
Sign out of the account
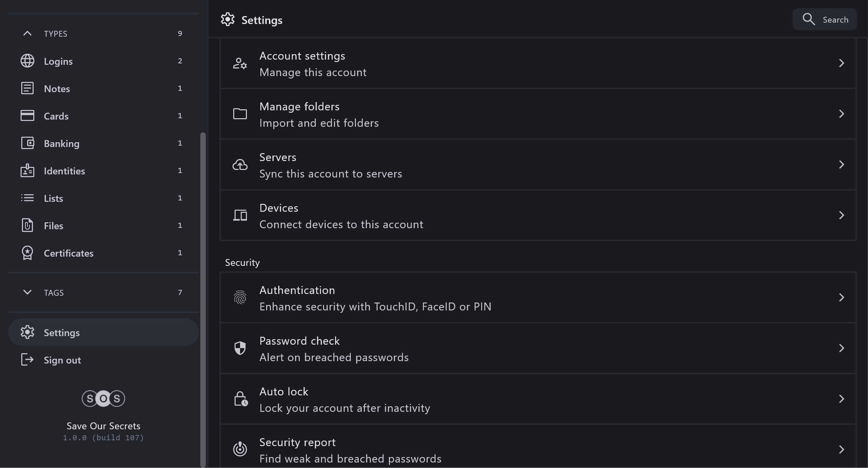(x=62, y=360)
